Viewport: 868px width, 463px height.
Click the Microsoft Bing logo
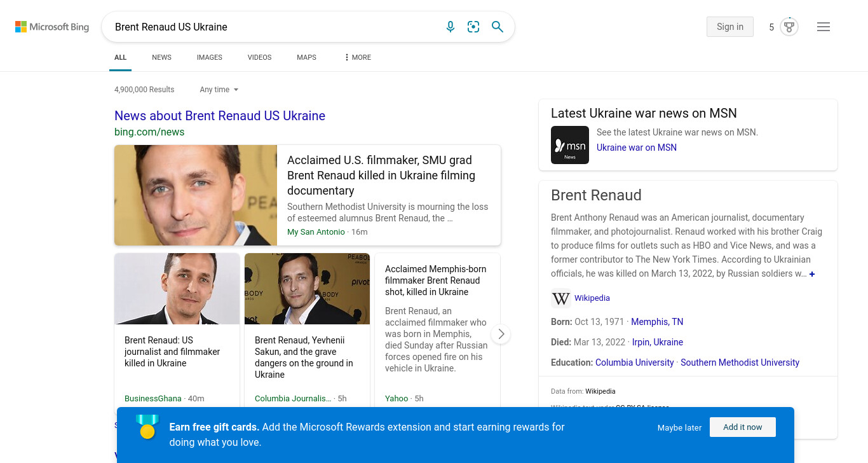[x=52, y=27]
